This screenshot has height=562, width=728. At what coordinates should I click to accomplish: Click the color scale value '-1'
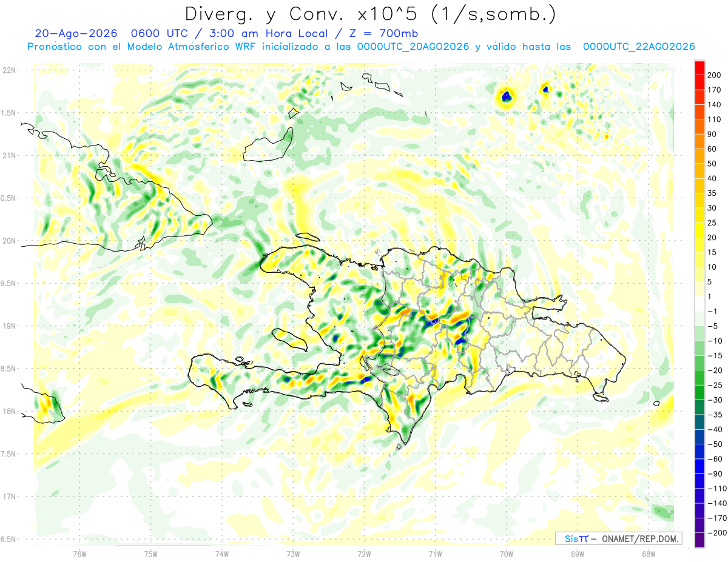[713, 312]
